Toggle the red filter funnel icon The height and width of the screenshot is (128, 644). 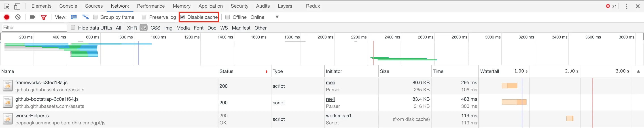(x=44, y=17)
